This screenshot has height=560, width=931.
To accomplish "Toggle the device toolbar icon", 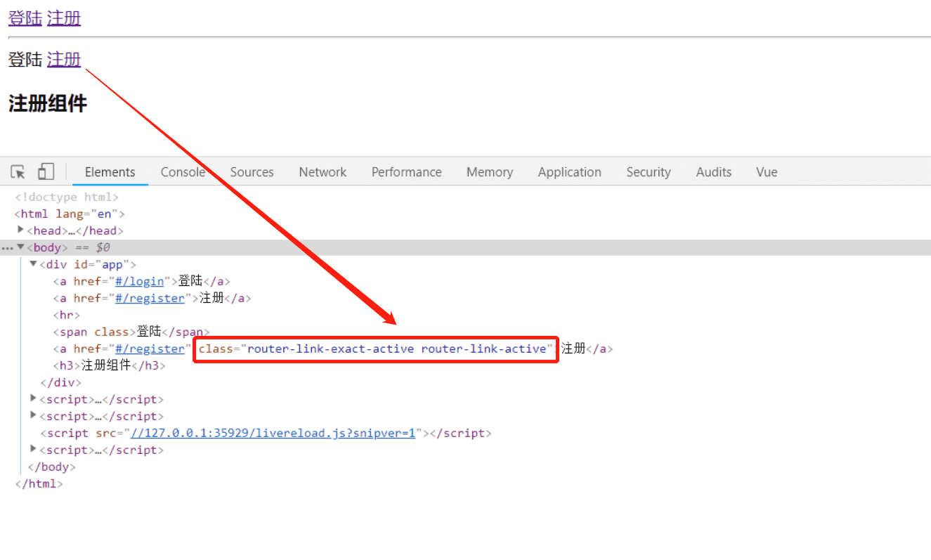I will pos(46,172).
